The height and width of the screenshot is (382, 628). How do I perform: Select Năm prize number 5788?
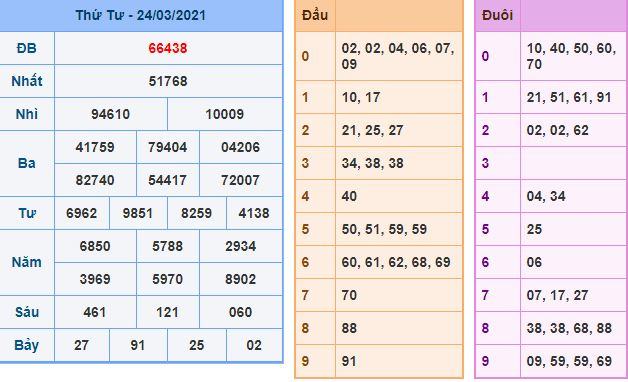point(168,246)
